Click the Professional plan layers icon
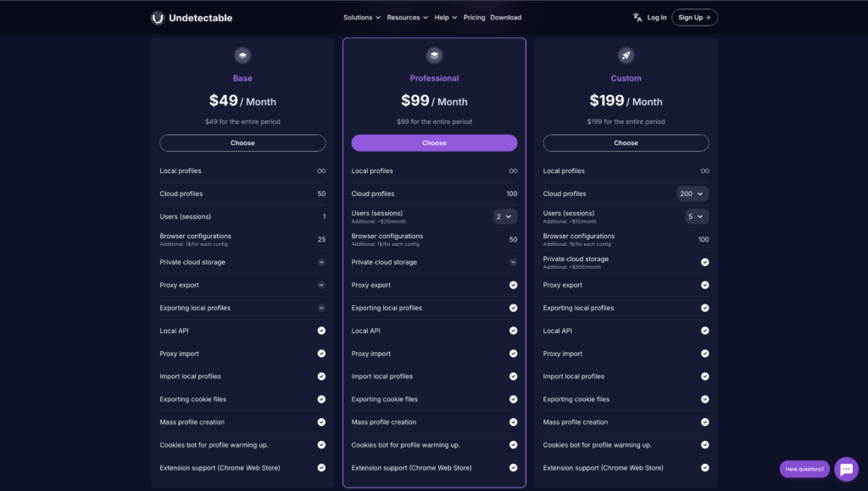The width and height of the screenshot is (868, 491). point(434,56)
